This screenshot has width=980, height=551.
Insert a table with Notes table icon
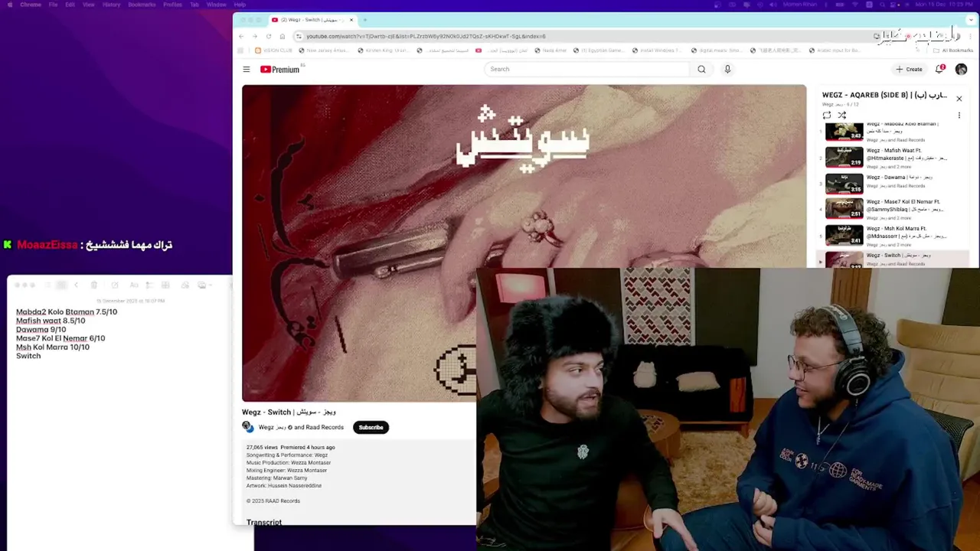(x=165, y=285)
